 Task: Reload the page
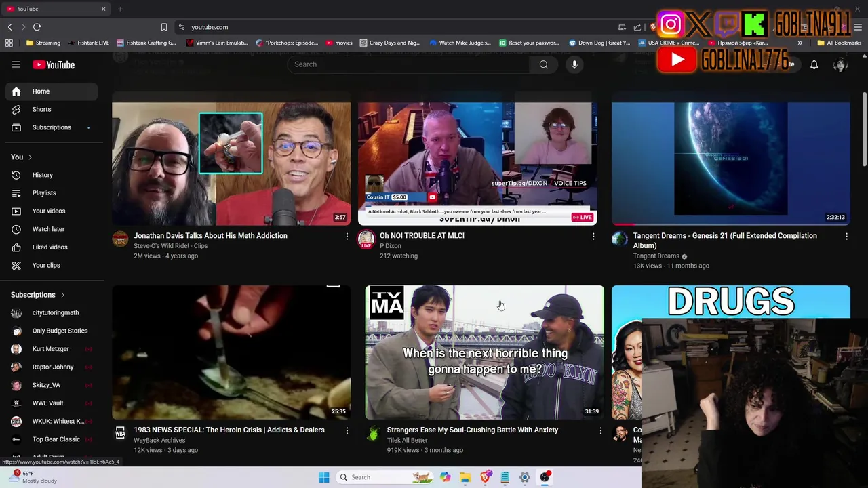click(37, 27)
